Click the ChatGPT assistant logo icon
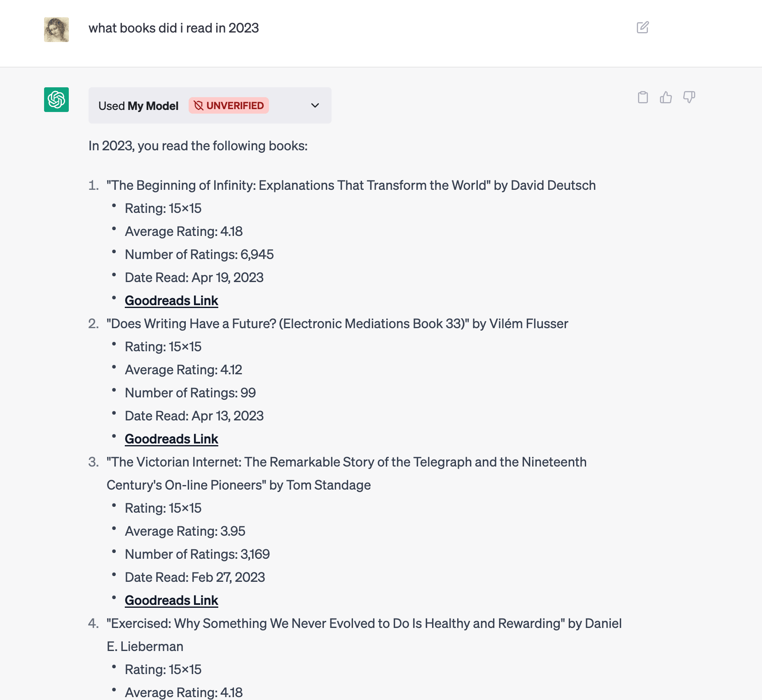Screen dimensions: 762x700 click(x=56, y=100)
